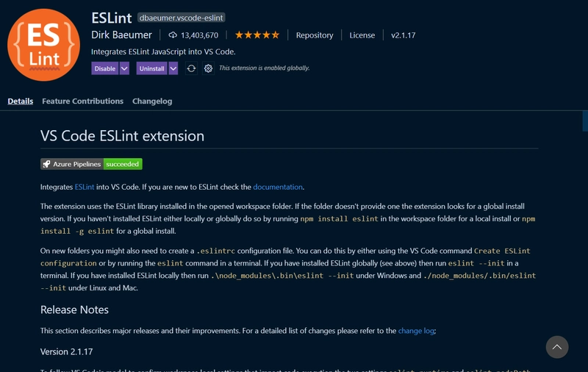This screenshot has height=372, width=588.
Task: Expand the Uninstall dropdown arrow
Action: pyautogui.click(x=173, y=68)
